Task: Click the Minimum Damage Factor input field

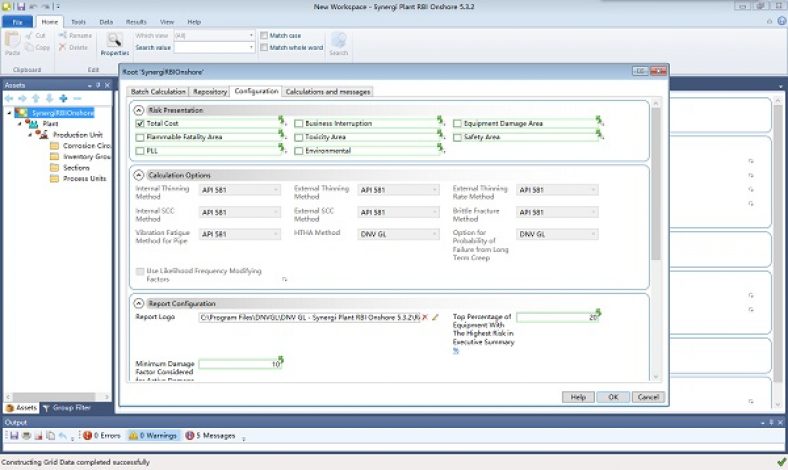Action: (240, 364)
